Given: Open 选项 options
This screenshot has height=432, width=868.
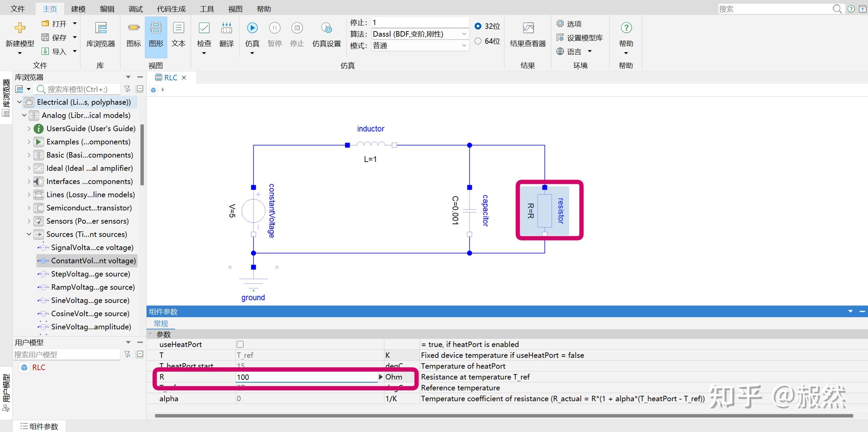Looking at the screenshot, I should click(x=570, y=24).
